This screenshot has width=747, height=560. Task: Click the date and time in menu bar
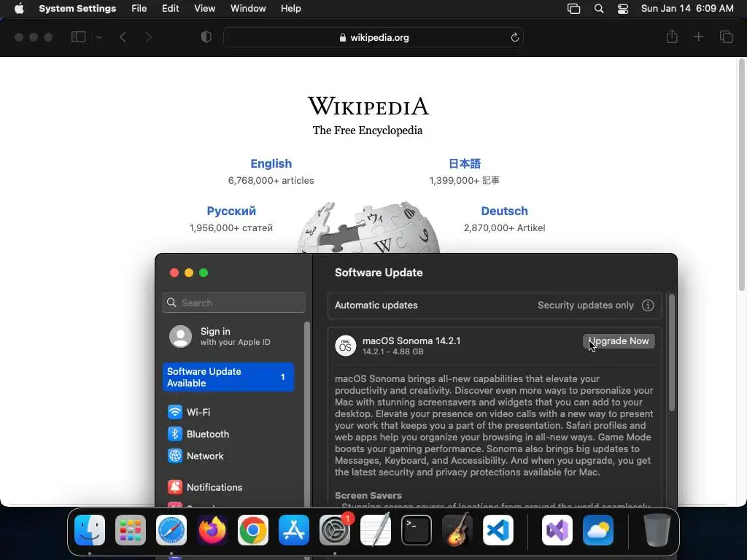(687, 9)
